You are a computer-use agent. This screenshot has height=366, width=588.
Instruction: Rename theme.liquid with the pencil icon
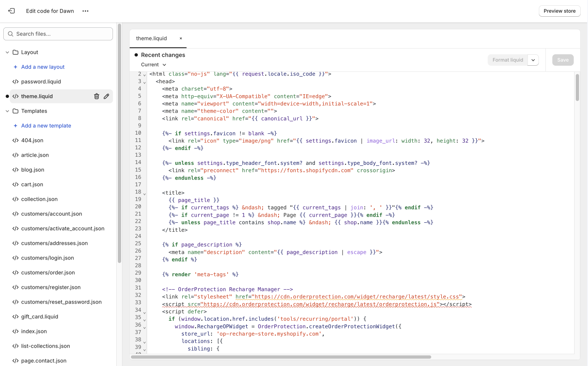click(106, 96)
